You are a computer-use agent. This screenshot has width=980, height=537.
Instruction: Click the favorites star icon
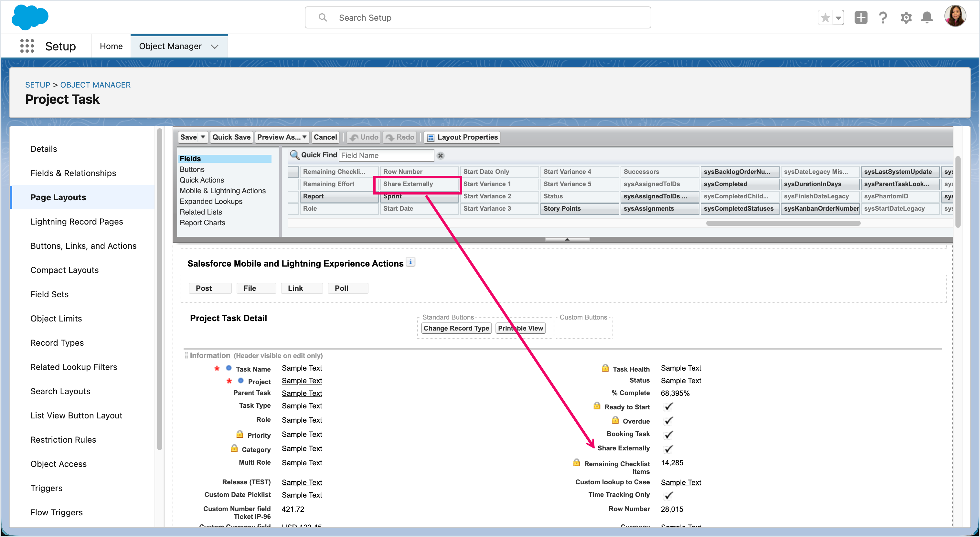(x=825, y=17)
